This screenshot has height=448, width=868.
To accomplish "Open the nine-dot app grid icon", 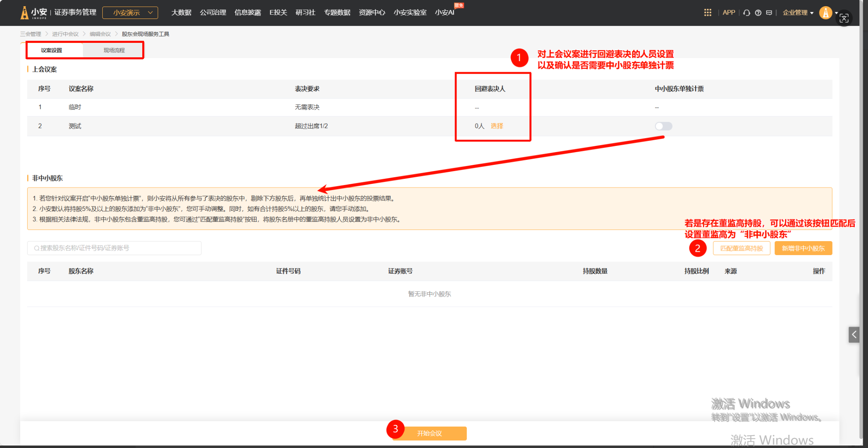I will (x=707, y=13).
